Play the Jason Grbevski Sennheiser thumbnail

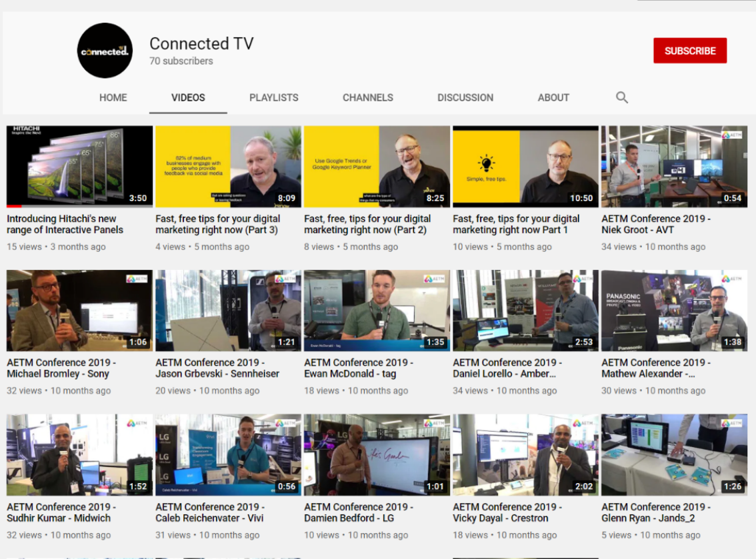coord(228,310)
